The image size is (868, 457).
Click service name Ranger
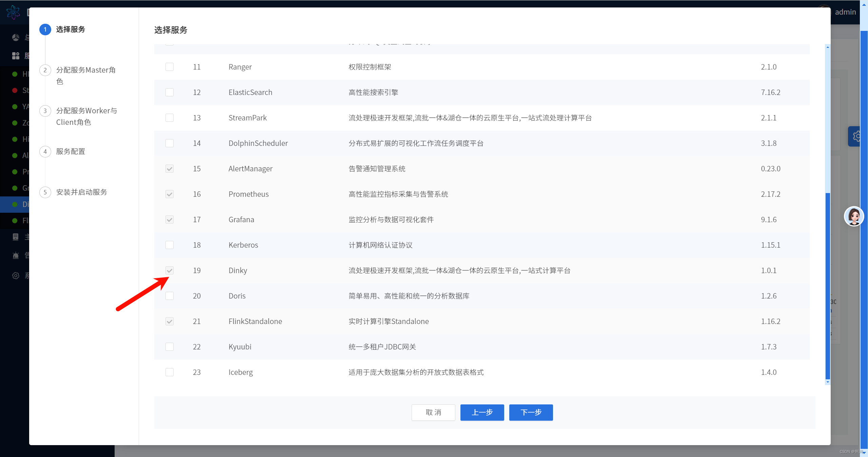[x=240, y=67]
